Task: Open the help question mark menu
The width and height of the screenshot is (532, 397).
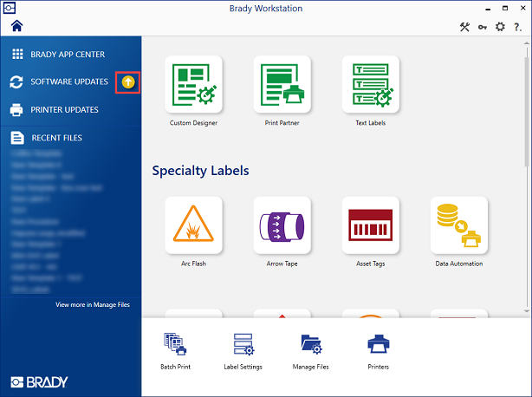Action: tap(517, 27)
